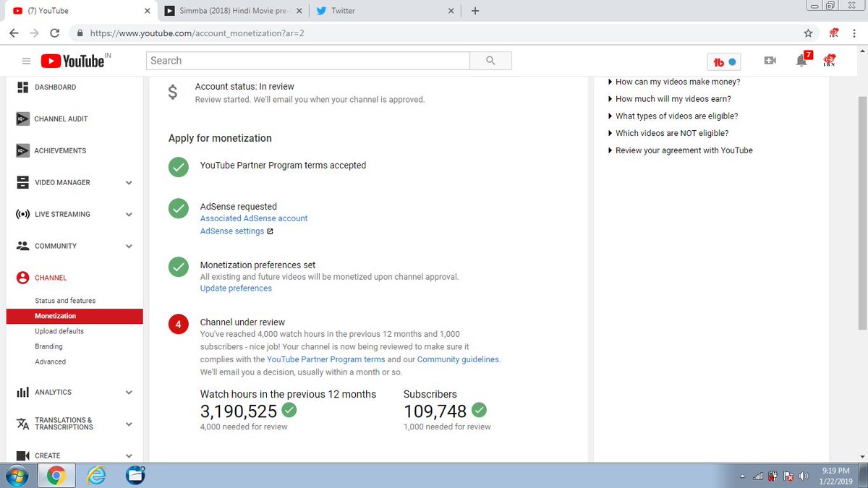Close the Twitter tab
The image size is (868, 488).
(451, 11)
